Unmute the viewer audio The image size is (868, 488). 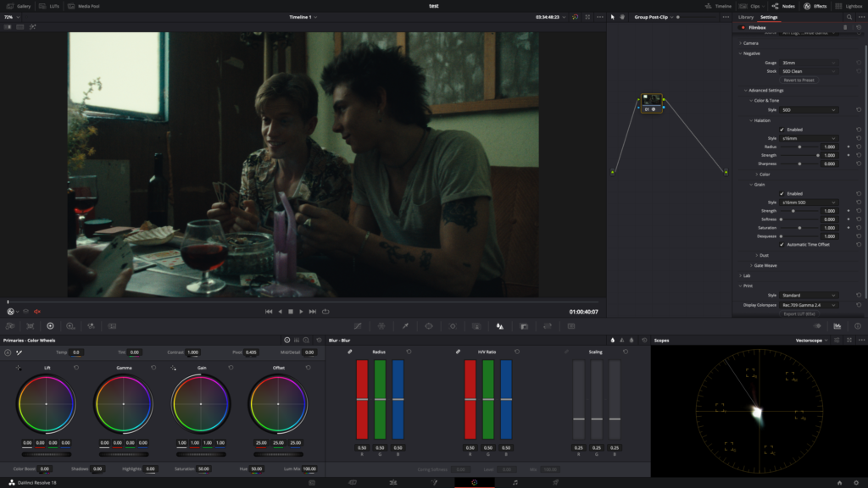37,312
